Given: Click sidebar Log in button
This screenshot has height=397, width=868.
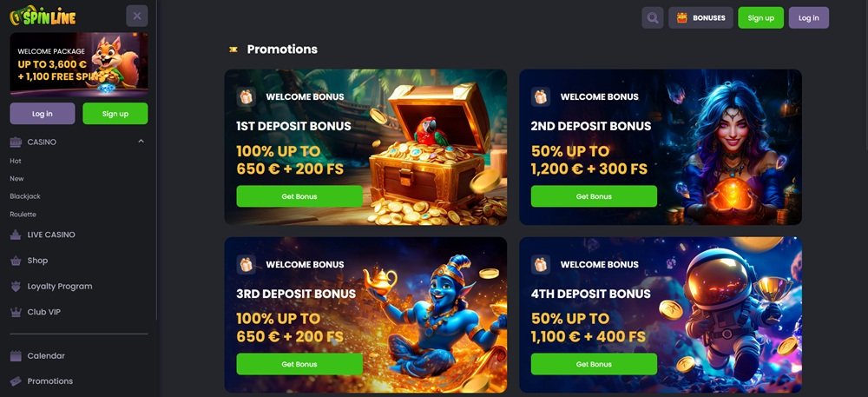Looking at the screenshot, I should [43, 114].
